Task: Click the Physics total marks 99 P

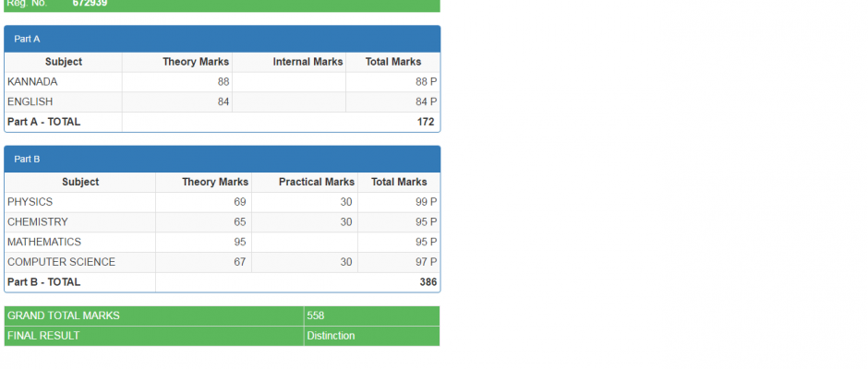Action: [x=426, y=202]
